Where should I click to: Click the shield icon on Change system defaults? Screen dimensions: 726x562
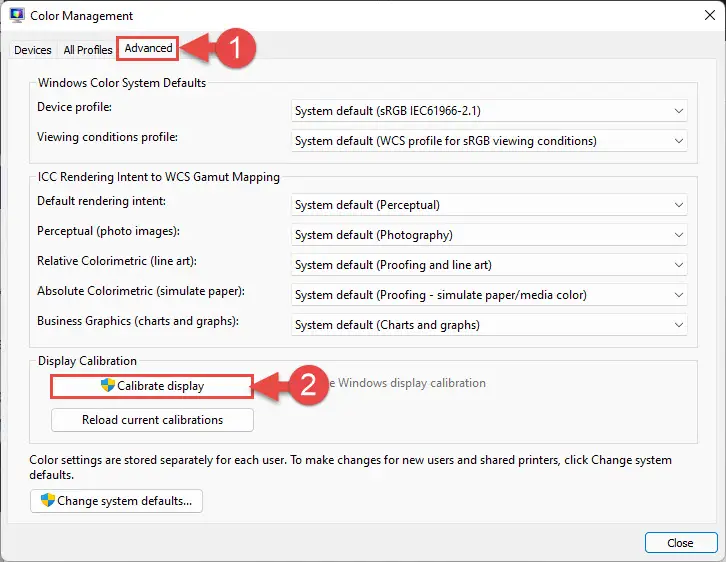tap(47, 500)
